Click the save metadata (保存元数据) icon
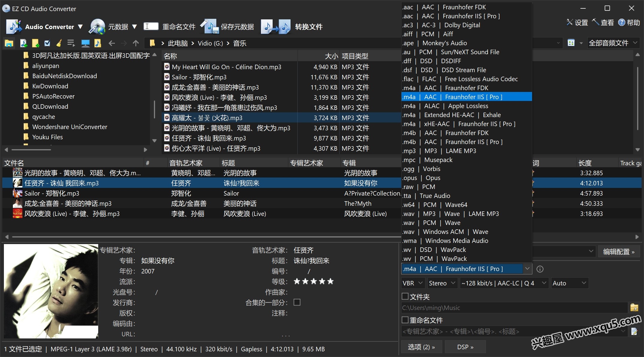 [210, 27]
